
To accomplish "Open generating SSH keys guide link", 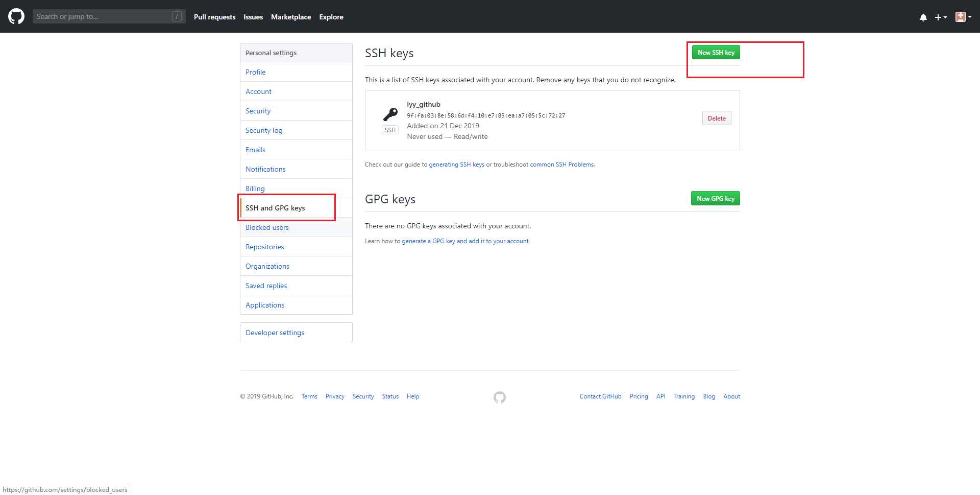I will tap(456, 164).
